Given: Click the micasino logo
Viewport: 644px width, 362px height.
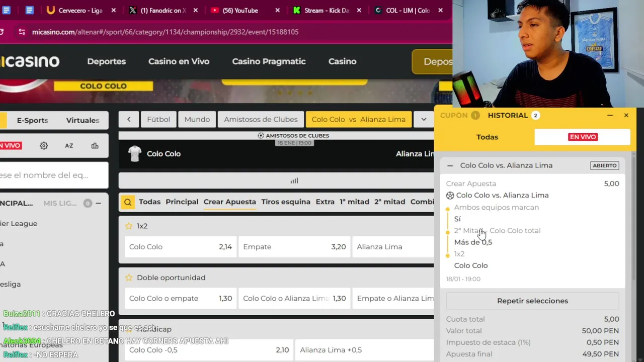Looking at the screenshot, I should coord(30,61).
